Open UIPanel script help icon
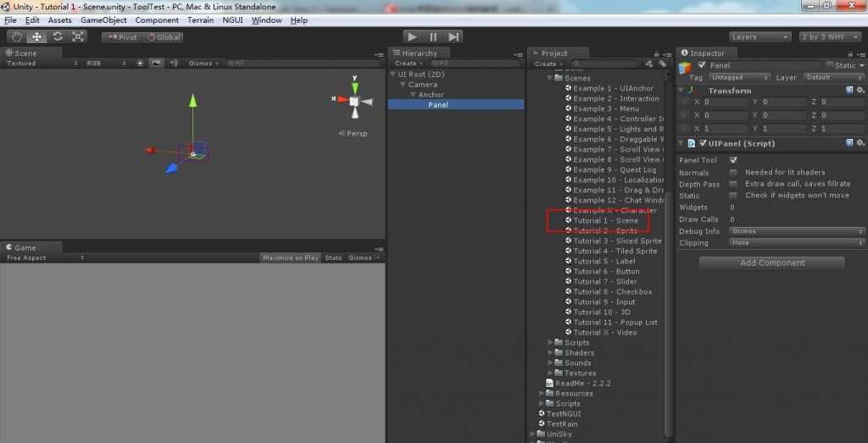 coord(849,143)
